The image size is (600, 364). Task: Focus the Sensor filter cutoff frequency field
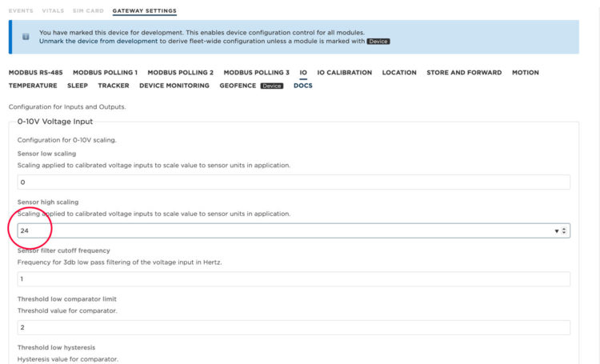294,279
